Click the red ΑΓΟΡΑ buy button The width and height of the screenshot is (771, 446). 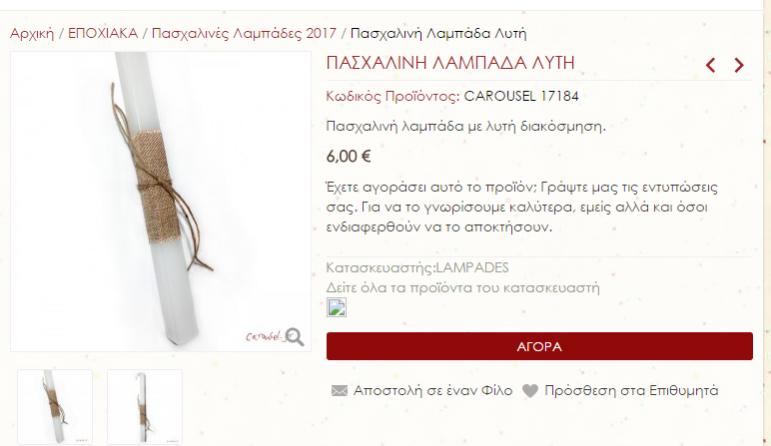click(x=539, y=346)
